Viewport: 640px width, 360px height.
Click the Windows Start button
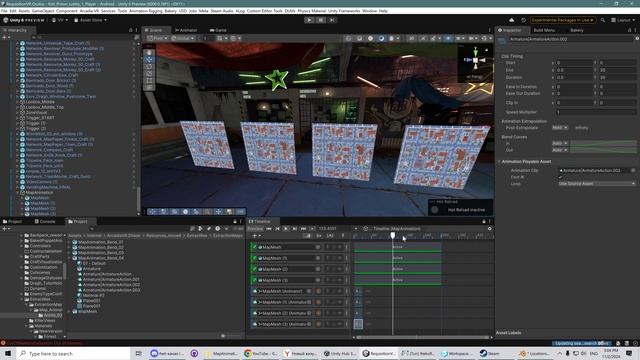pos(8,353)
